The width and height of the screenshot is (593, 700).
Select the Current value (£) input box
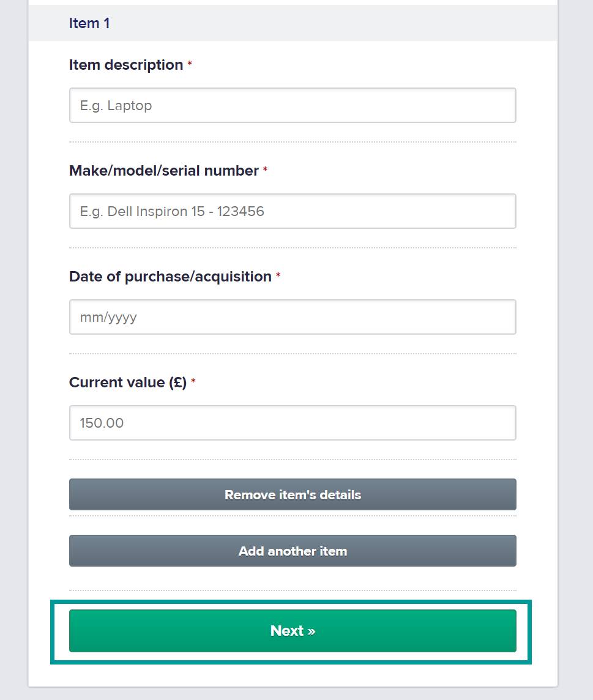[293, 423]
